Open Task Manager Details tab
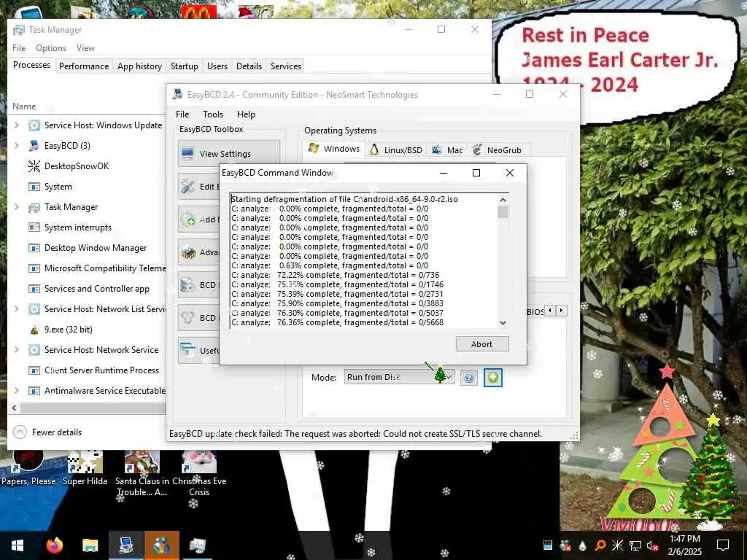Viewport: 747px width, 560px height. point(249,66)
